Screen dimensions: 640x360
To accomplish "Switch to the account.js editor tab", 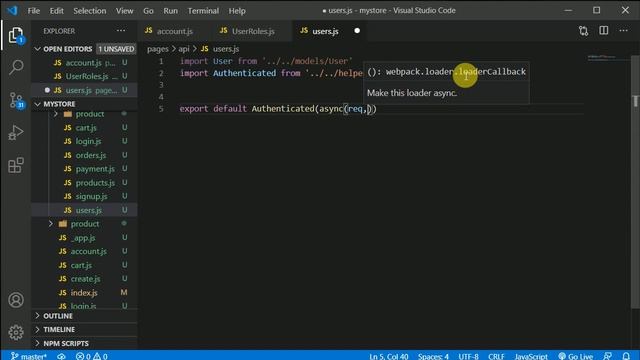I will point(175,31).
